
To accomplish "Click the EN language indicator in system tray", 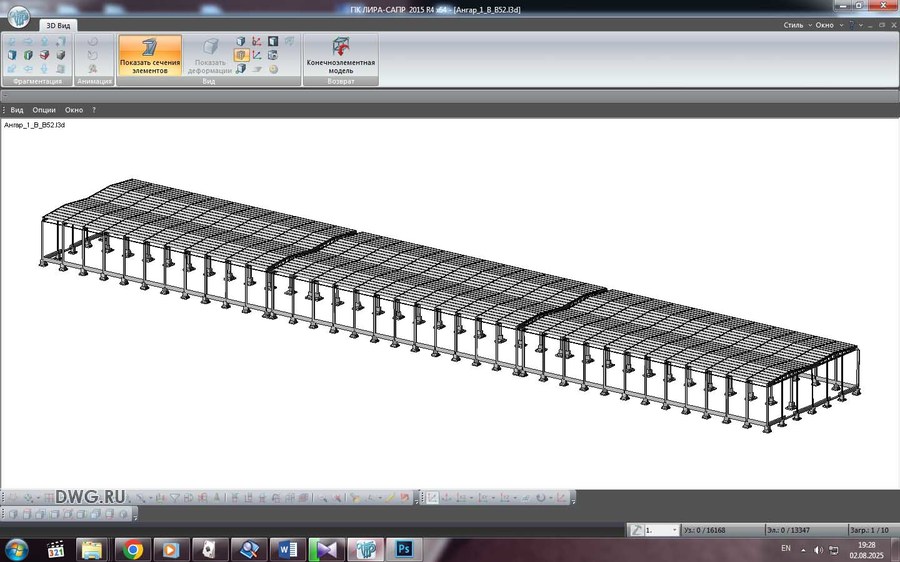I will [785, 549].
